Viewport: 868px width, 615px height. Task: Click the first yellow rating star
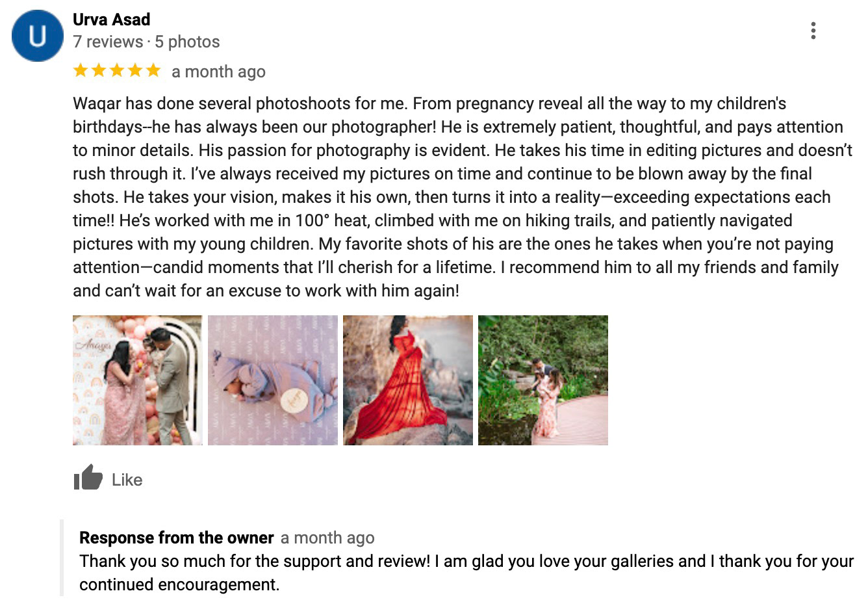[x=81, y=70]
